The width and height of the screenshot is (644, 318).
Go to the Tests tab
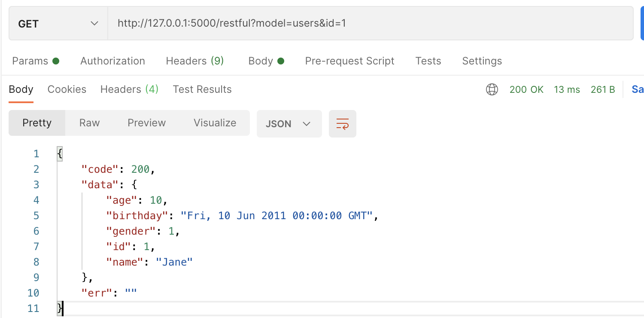(x=428, y=61)
